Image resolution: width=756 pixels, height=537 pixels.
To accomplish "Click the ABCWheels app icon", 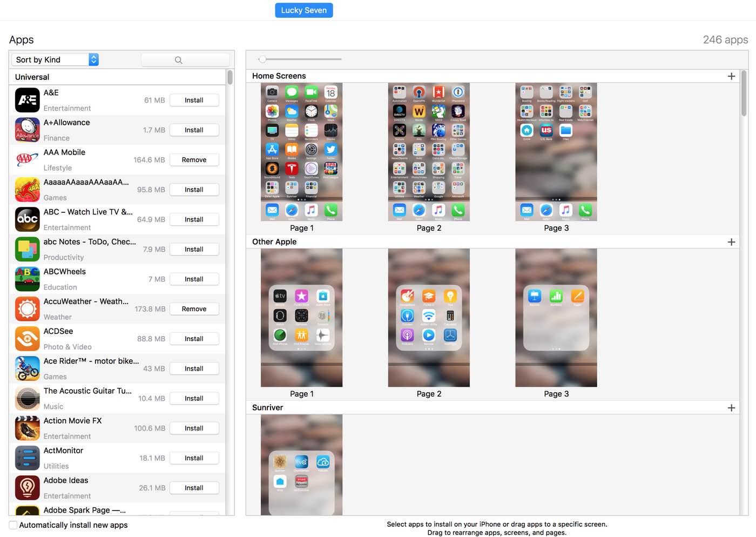I will pos(28,279).
